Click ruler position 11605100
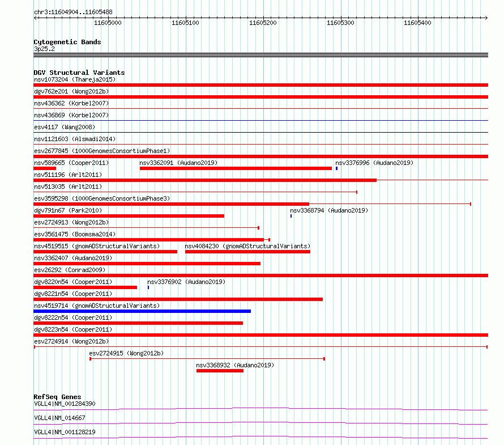The image size is (504, 445). (185, 23)
